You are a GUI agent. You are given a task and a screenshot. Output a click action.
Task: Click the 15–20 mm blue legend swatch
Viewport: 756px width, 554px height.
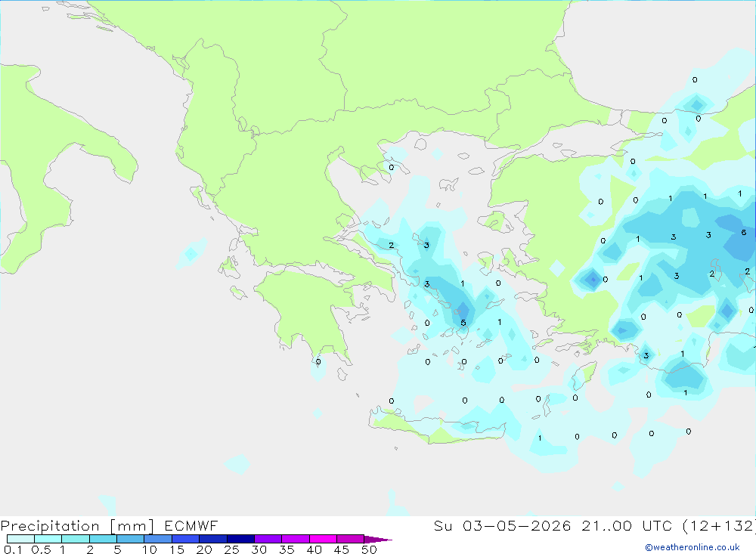coord(186,539)
